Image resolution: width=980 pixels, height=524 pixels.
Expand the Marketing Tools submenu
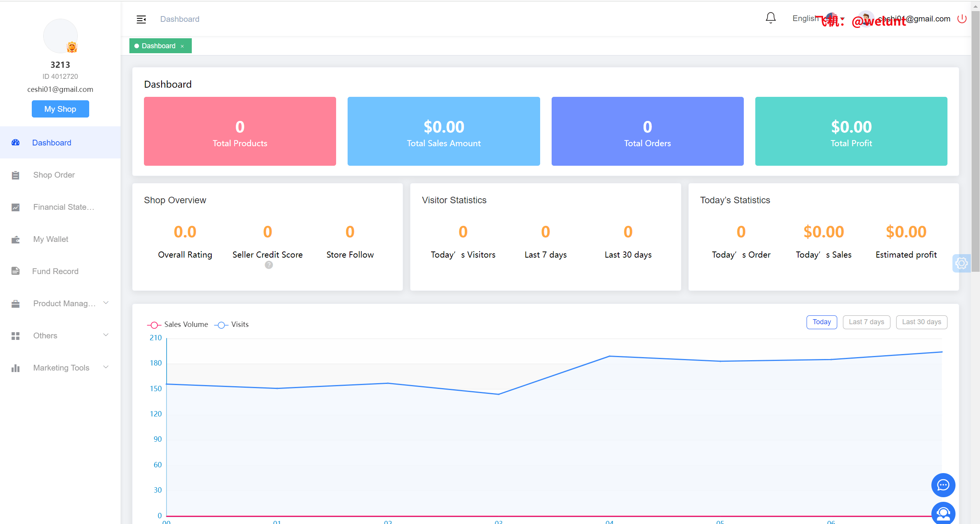point(106,367)
